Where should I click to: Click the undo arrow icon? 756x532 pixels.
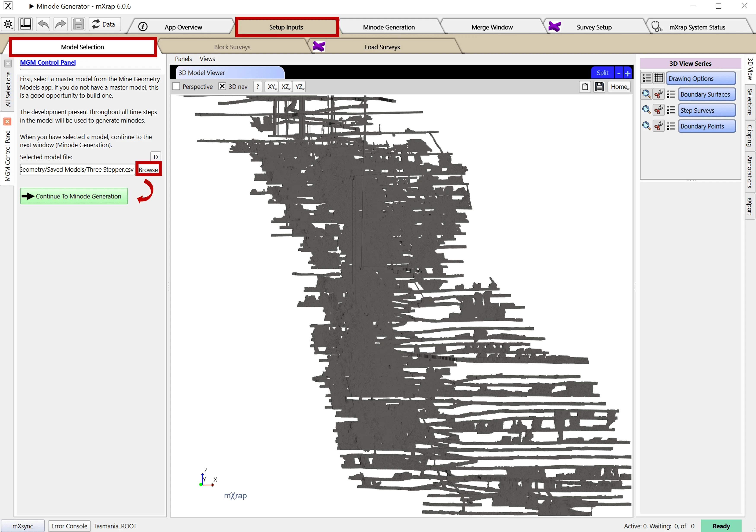tap(43, 24)
